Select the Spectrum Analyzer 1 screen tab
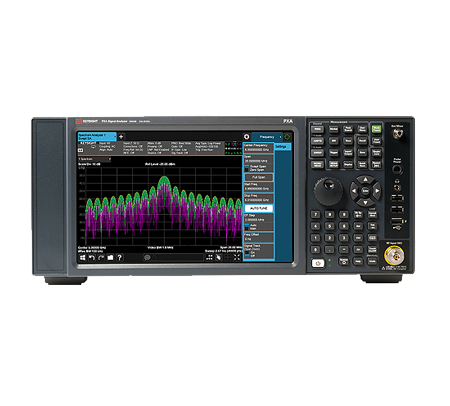Viewport: 450px width, 406px height. 97,137
